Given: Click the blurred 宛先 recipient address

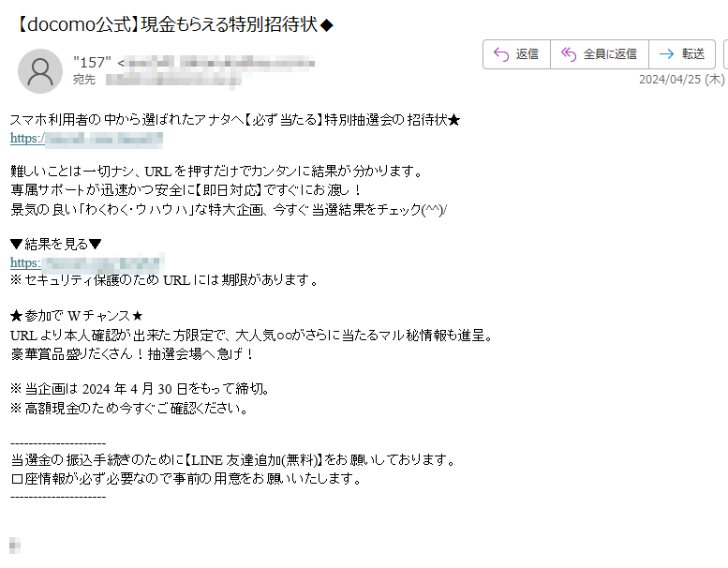Looking at the screenshot, I should pyautogui.click(x=173, y=80).
